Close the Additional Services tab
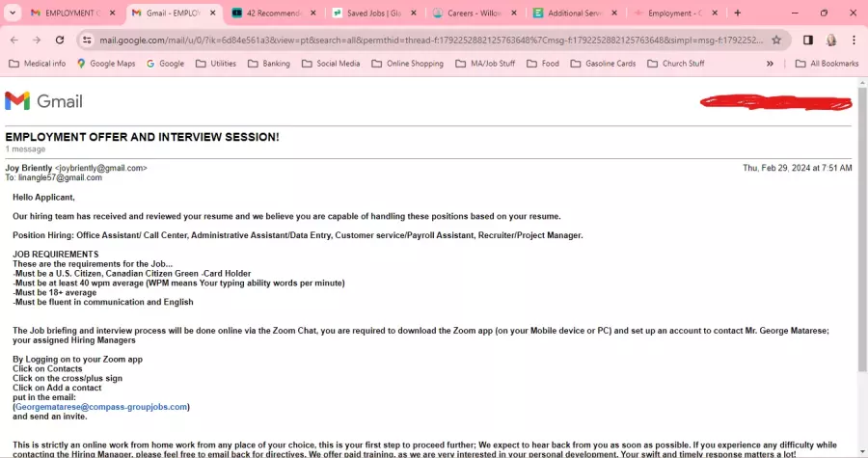The height and width of the screenshot is (458, 868). coord(614,13)
